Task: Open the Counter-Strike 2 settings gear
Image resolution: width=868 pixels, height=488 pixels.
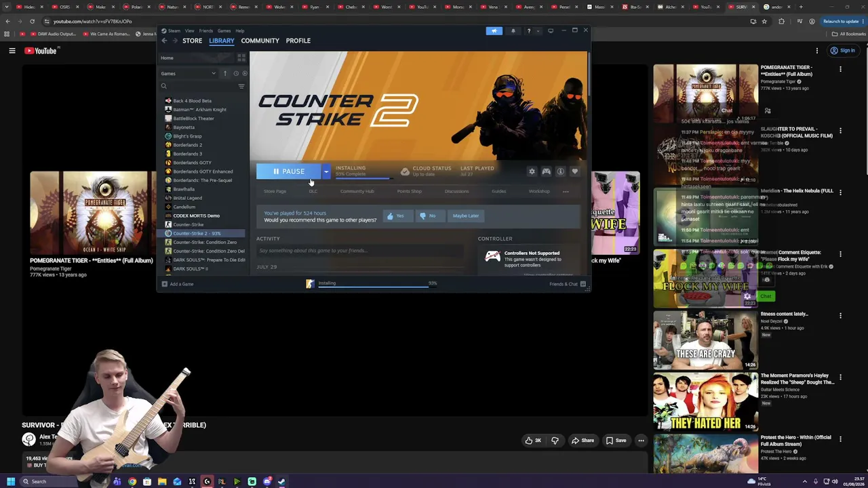Action: [x=532, y=171]
